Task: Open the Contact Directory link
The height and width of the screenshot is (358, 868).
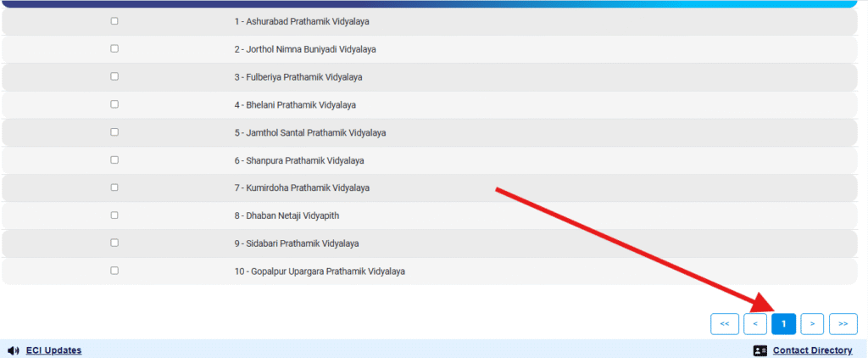Action: pyautogui.click(x=812, y=350)
